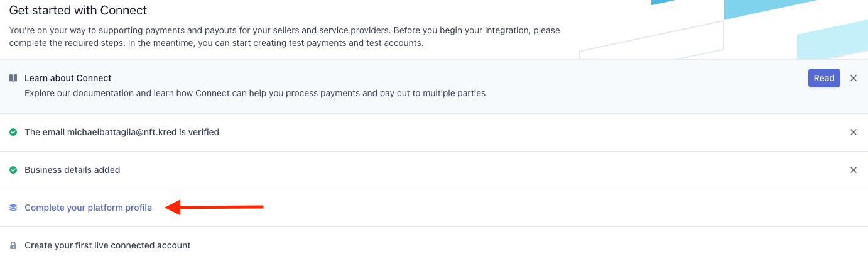The width and height of the screenshot is (868, 261).
Task: Click the Business details added text
Action: [72, 170]
